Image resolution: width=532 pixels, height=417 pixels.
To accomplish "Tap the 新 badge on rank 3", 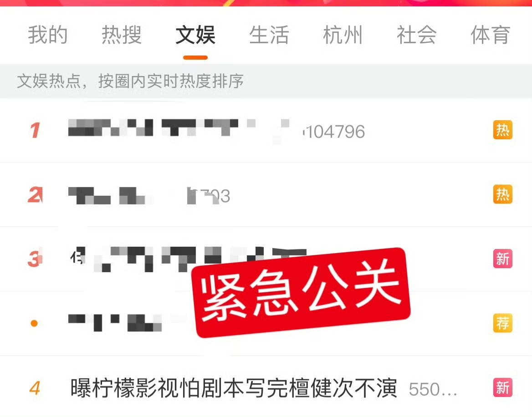I will click(502, 259).
